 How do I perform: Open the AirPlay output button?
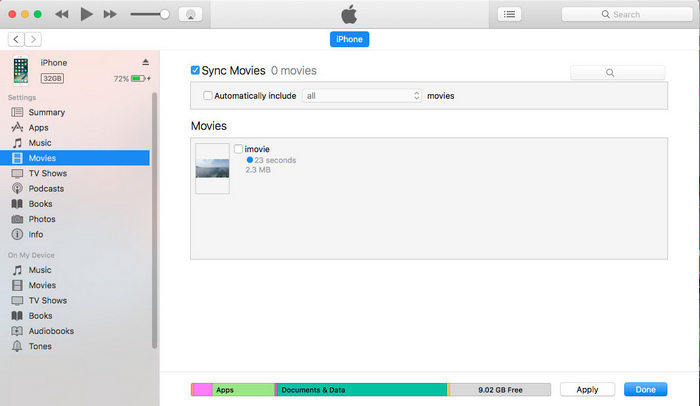[x=190, y=14]
